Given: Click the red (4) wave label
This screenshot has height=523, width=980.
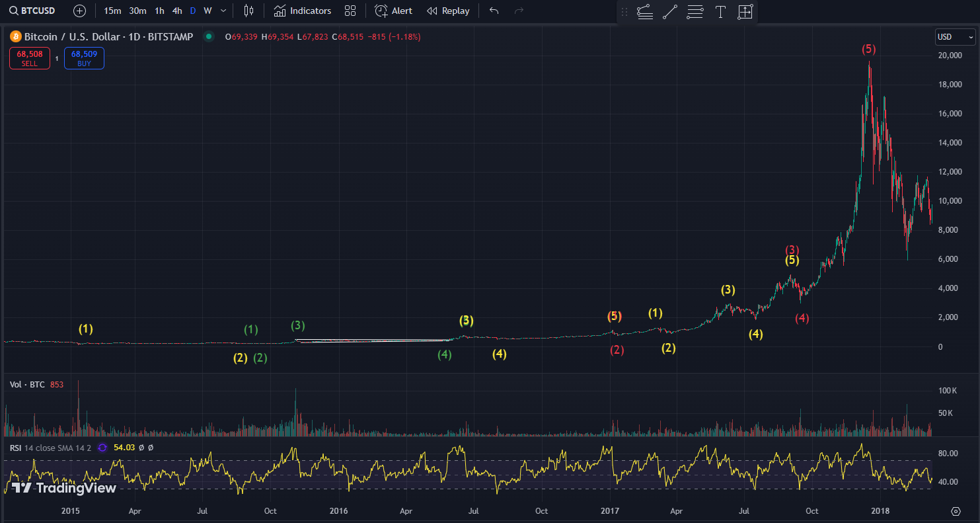Looking at the screenshot, I should pyautogui.click(x=802, y=318).
